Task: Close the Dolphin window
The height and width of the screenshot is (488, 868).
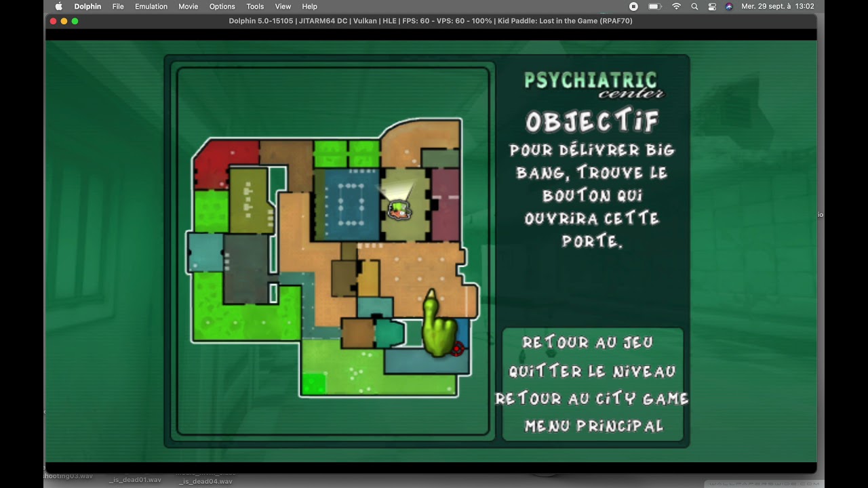Action: point(53,21)
